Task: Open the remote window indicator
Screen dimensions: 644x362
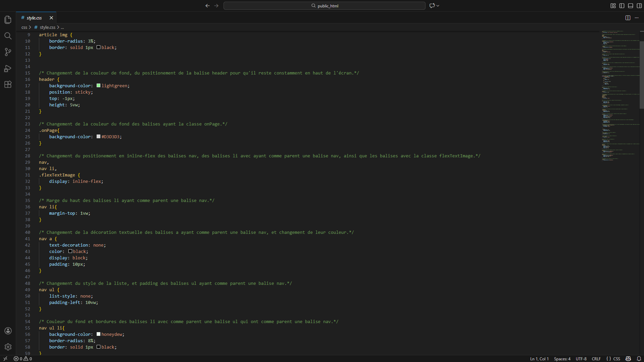Action: 5,359
